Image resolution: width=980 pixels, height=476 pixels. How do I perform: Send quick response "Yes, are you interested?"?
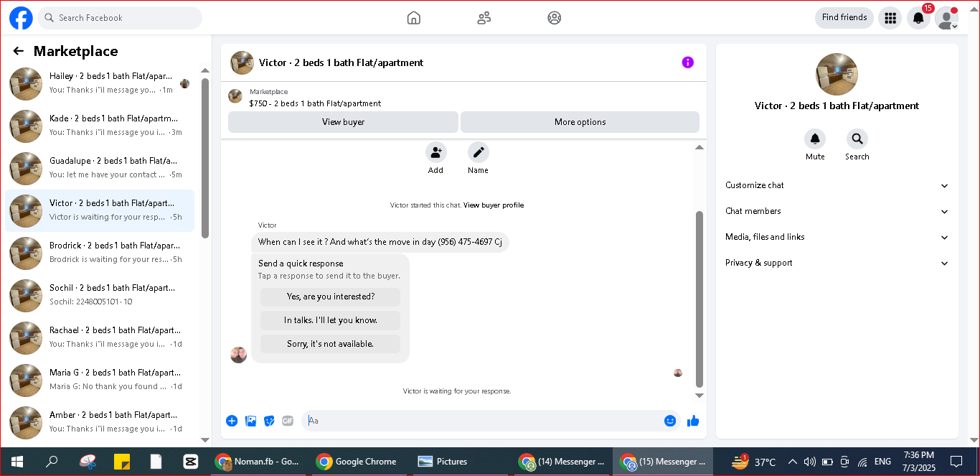click(x=331, y=297)
